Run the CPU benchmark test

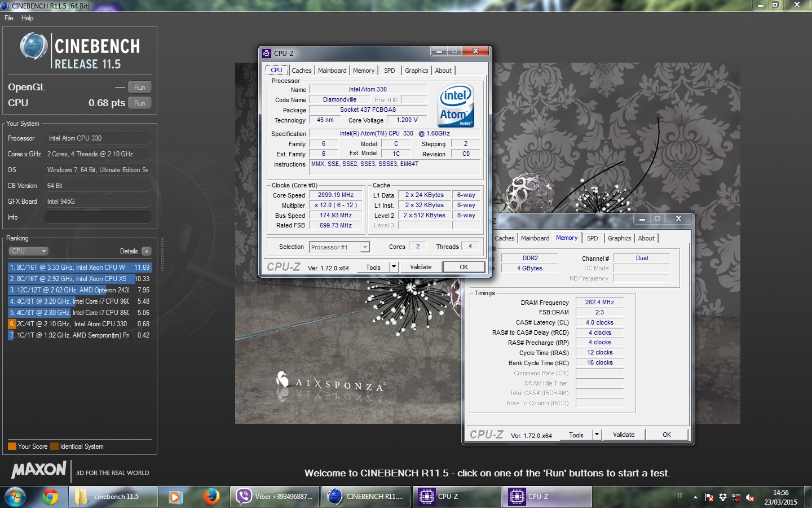(140, 103)
